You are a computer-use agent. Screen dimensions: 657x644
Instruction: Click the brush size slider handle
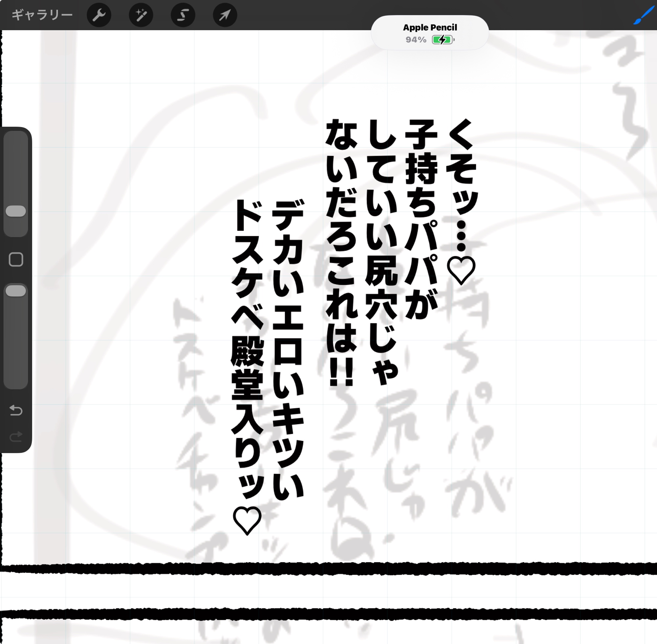[16, 211]
